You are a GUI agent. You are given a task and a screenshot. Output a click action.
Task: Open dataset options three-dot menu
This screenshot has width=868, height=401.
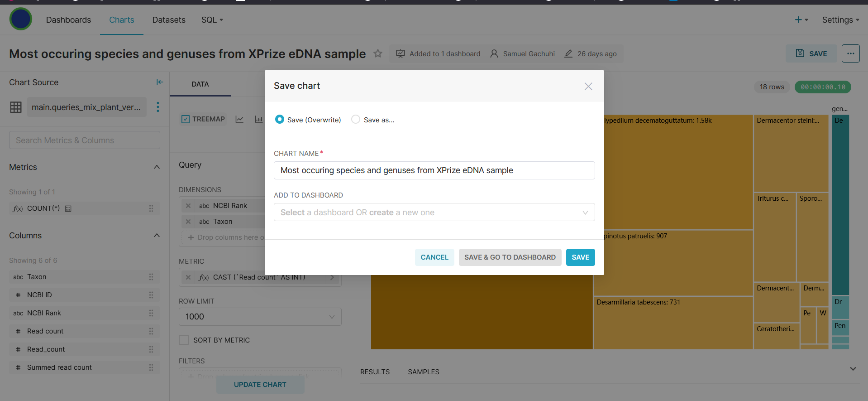coord(158,107)
